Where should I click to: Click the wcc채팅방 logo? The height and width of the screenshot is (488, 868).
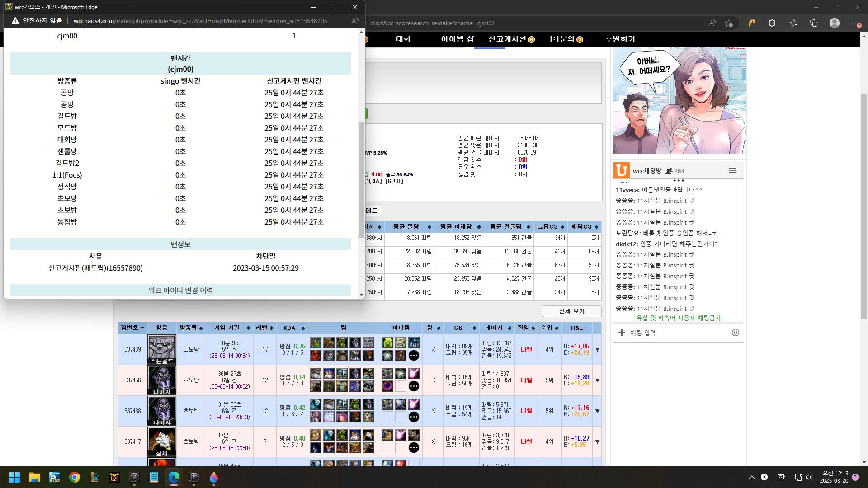[622, 170]
